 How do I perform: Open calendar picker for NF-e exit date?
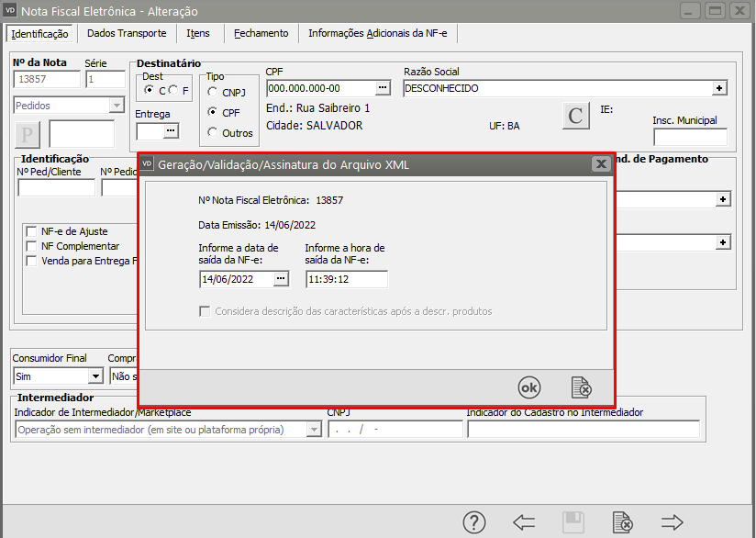point(281,279)
